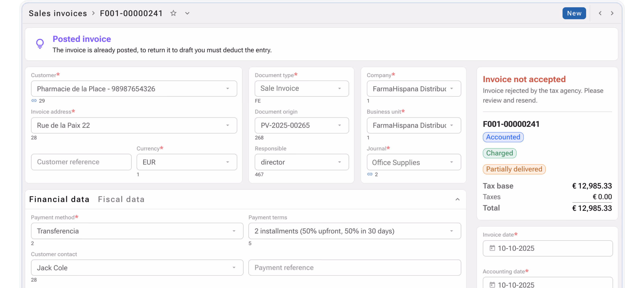
Task: Open the actions chevron next to the star
Action: [x=187, y=13]
